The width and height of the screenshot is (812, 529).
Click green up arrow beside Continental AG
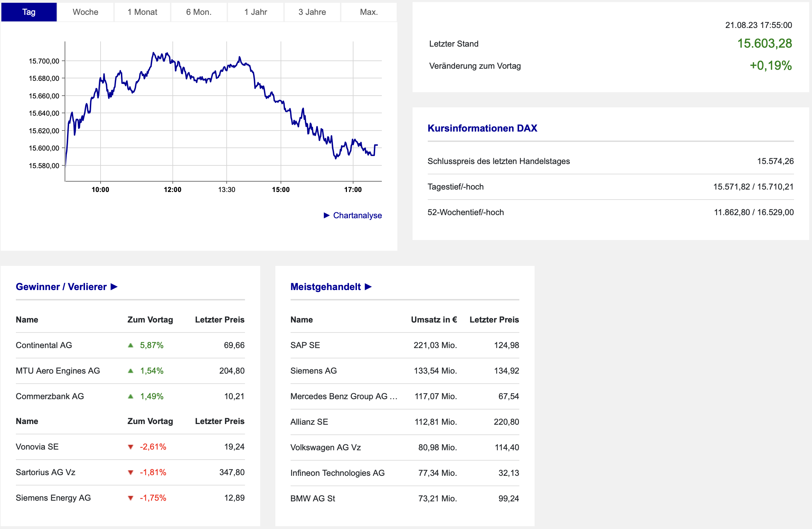(131, 345)
